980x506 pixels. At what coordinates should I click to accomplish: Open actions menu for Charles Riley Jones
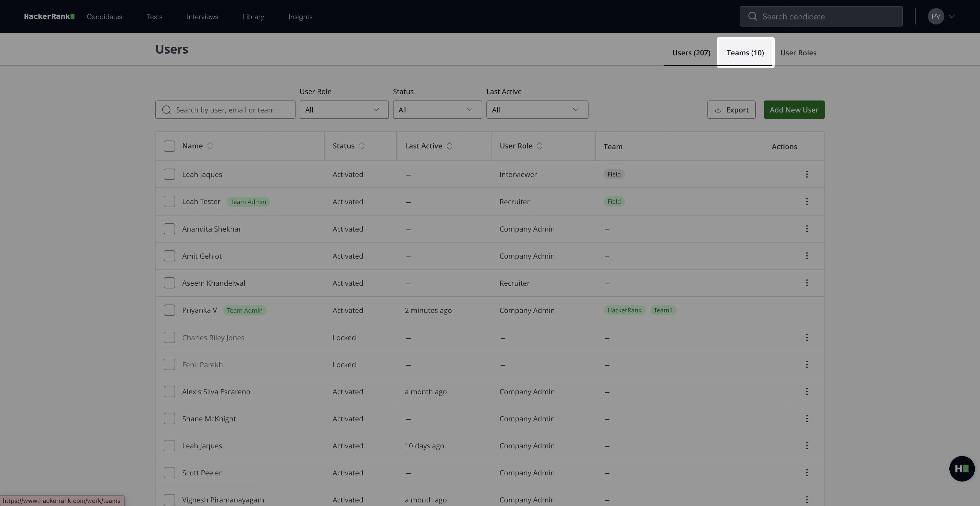click(806, 338)
